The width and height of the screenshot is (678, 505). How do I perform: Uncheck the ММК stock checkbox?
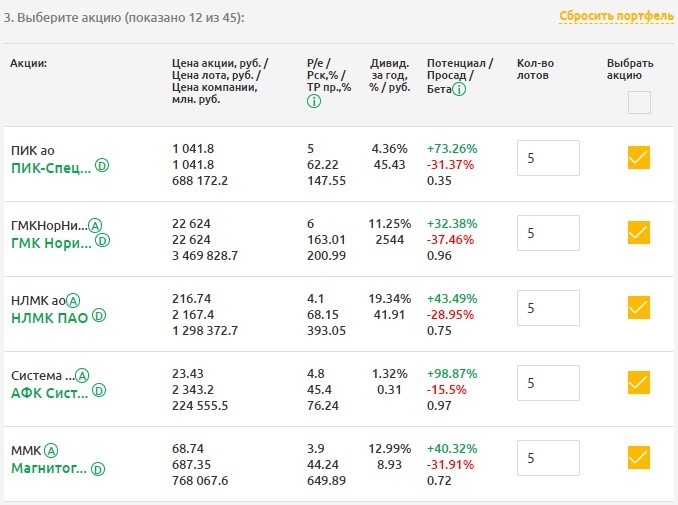(639, 457)
